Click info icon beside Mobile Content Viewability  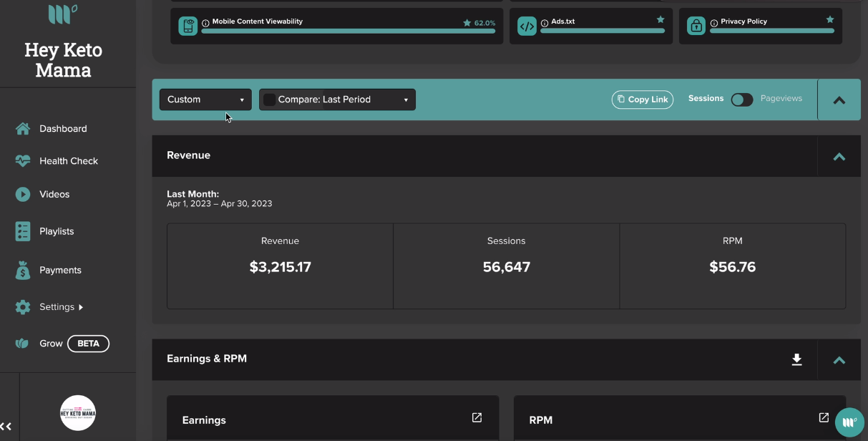(206, 23)
